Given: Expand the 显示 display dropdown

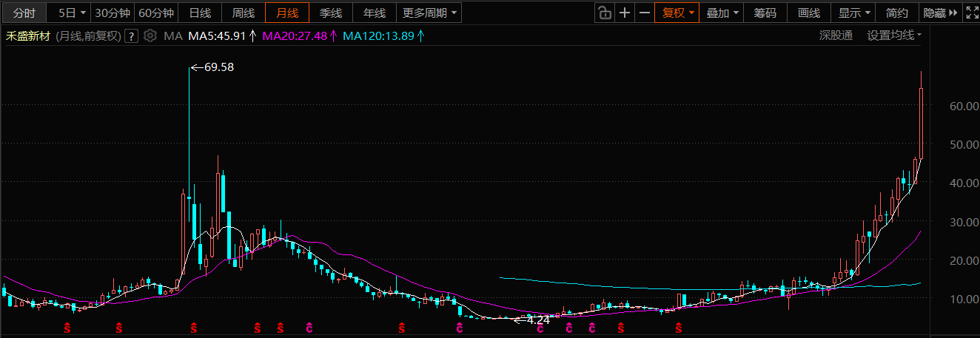Looking at the screenshot, I should tap(854, 13).
